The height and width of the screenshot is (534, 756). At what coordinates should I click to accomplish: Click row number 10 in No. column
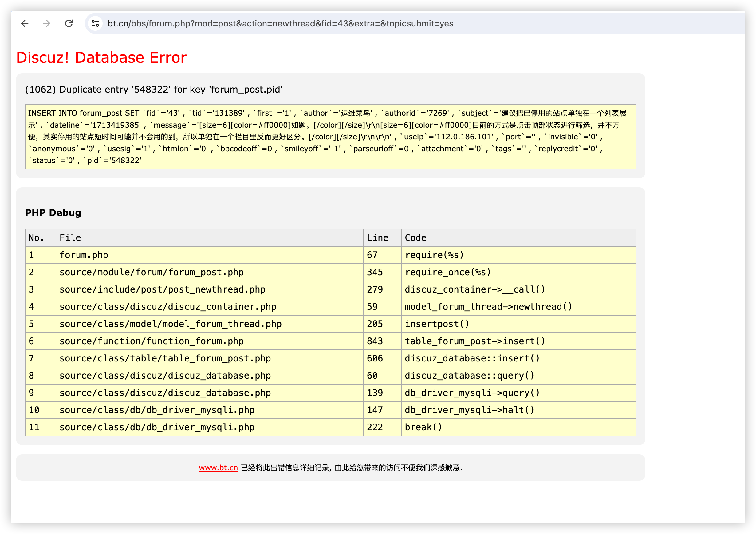41,410
